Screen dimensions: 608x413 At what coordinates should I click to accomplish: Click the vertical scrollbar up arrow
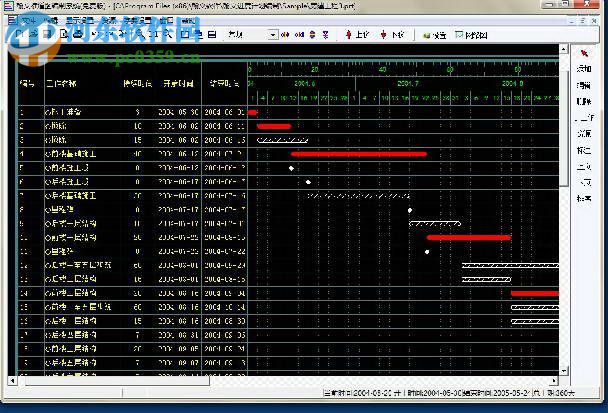pyautogui.click(x=564, y=49)
